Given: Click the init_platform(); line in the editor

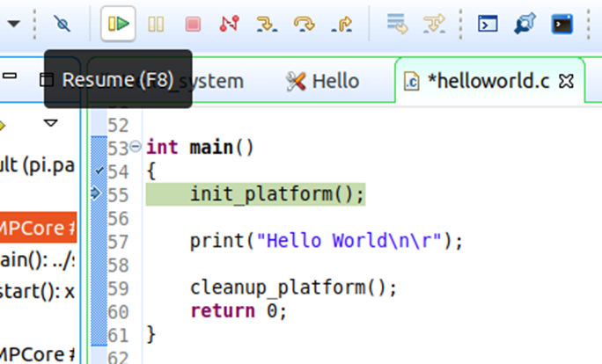Looking at the screenshot, I should (276, 194).
